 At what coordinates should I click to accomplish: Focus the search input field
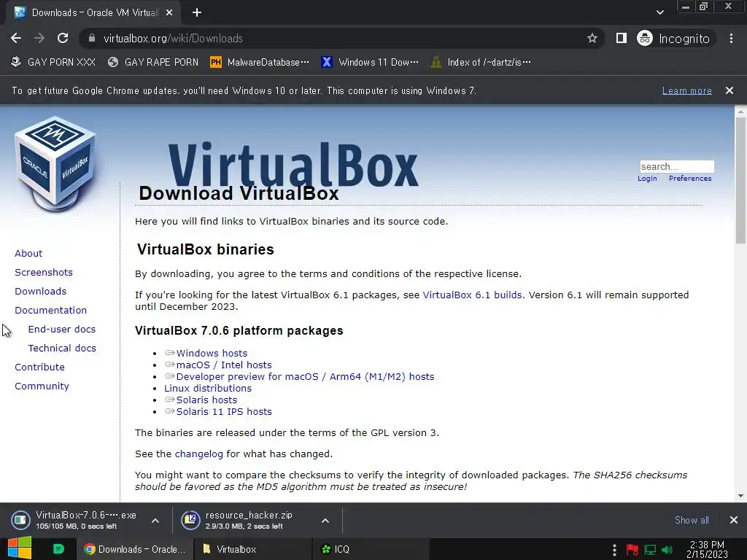(676, 166)
